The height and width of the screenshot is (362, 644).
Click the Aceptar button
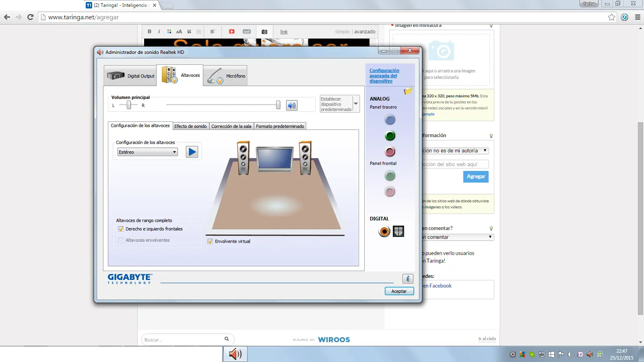(399, 291)
